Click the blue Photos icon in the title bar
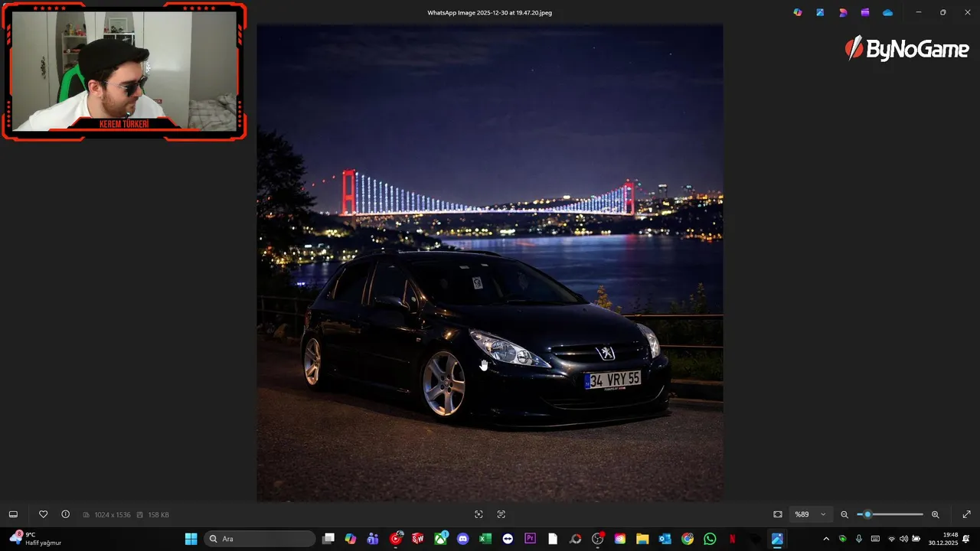Screen dimensions: 980x551 tap(820, 12)
